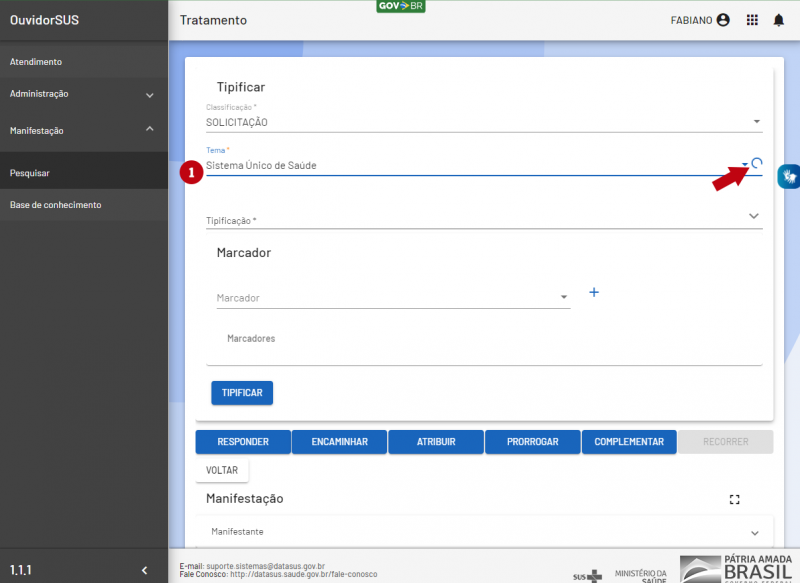Click the plus icon to add Marcador
Viewport: 800px width, 583px height.
593,292
